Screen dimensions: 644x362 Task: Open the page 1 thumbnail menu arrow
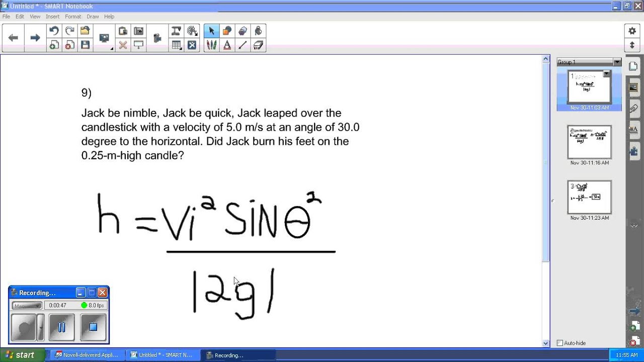tap(606, 74)
